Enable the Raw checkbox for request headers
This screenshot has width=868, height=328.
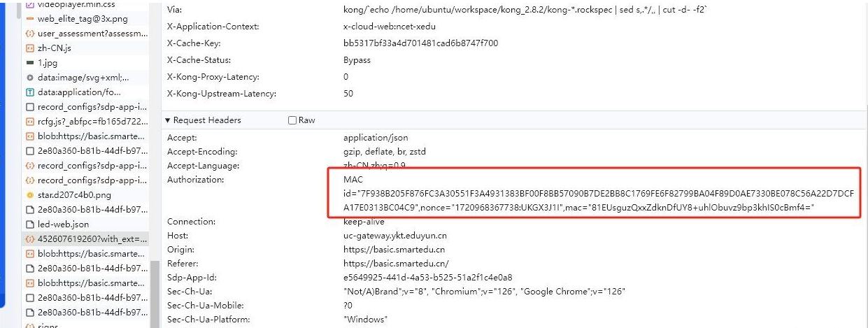[x=293, y=120]
